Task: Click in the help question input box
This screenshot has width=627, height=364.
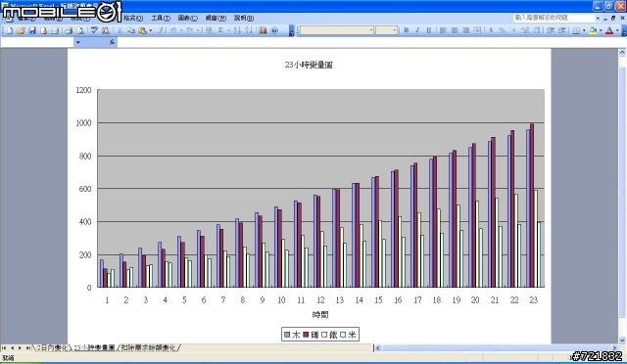Action: pyautogui.click(x=554, y=18)
